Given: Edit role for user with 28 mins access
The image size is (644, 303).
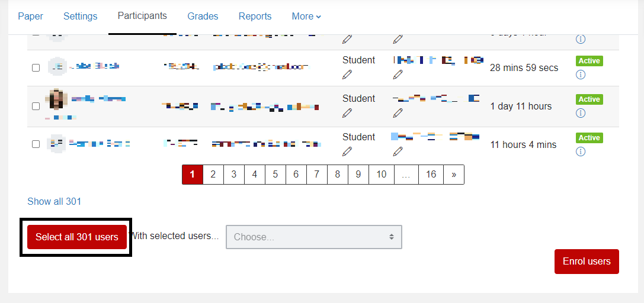Looking at the screenshot, I should tap(347, 75).
